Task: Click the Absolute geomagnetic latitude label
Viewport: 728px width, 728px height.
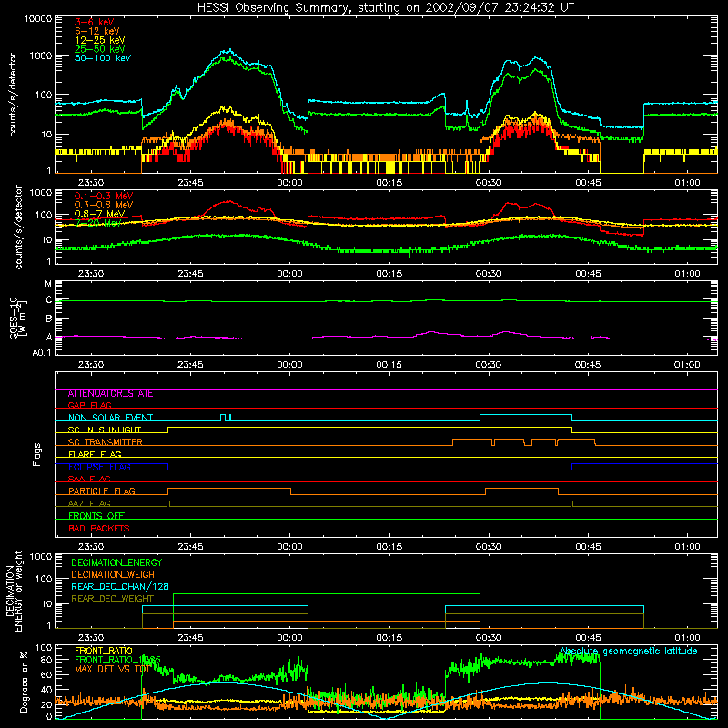Action: coord(629,651)
